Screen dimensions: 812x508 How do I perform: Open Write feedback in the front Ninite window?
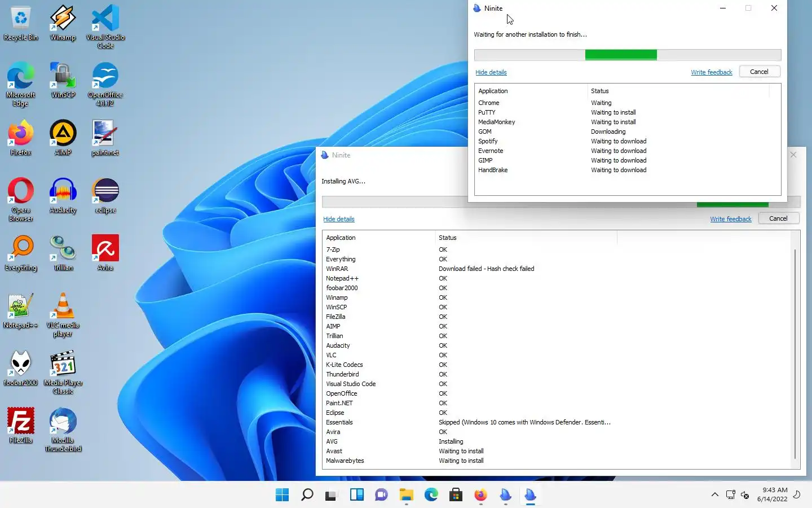[x=711, y=72]
